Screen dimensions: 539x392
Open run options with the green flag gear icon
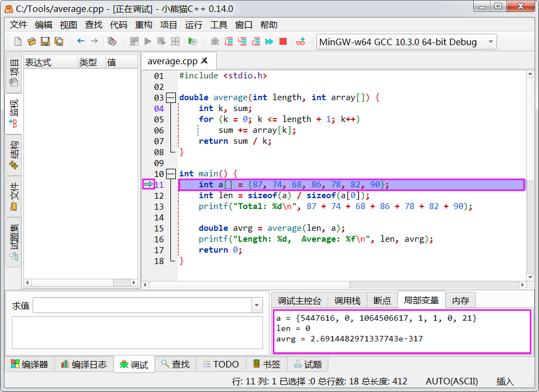tap(193, 41)
